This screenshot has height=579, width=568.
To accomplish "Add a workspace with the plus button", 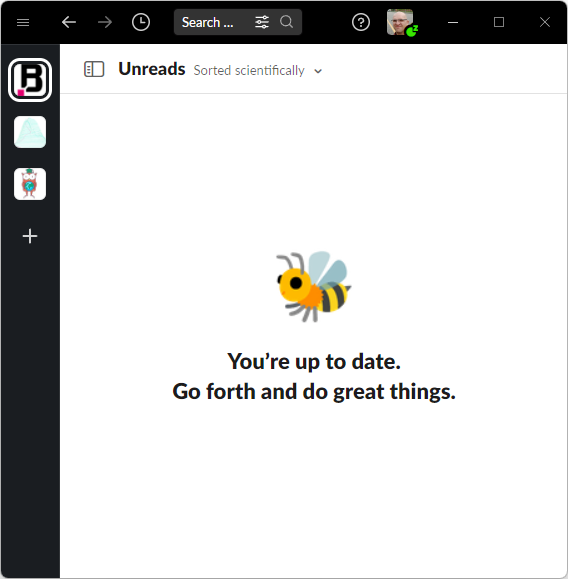I will 30,236.
